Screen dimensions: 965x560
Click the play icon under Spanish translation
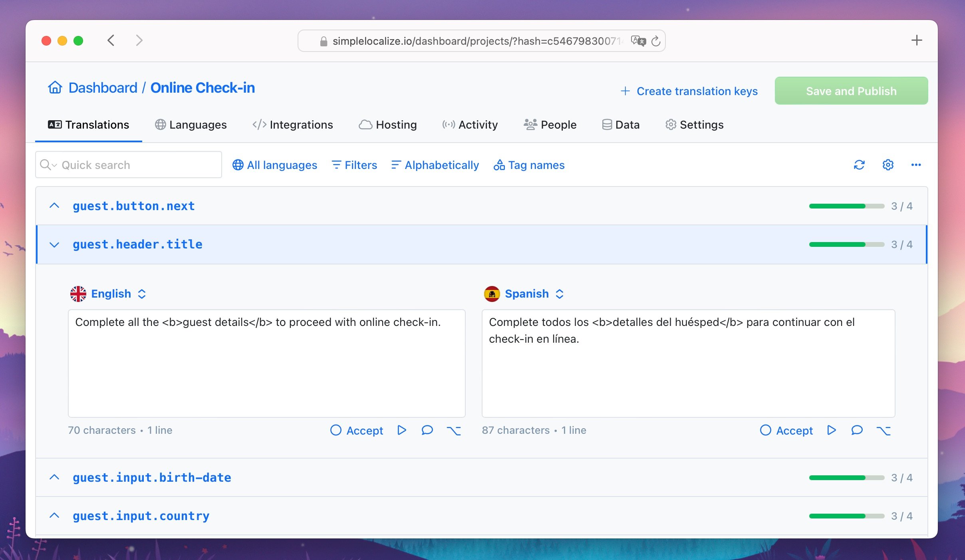[832, 430]
